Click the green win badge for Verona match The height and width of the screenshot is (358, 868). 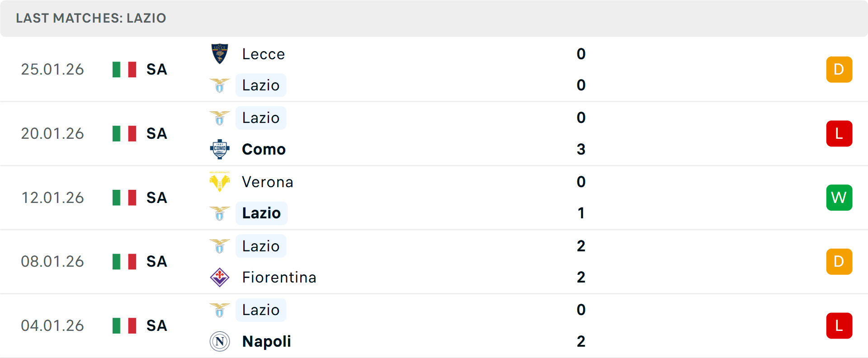pos(839,198)
